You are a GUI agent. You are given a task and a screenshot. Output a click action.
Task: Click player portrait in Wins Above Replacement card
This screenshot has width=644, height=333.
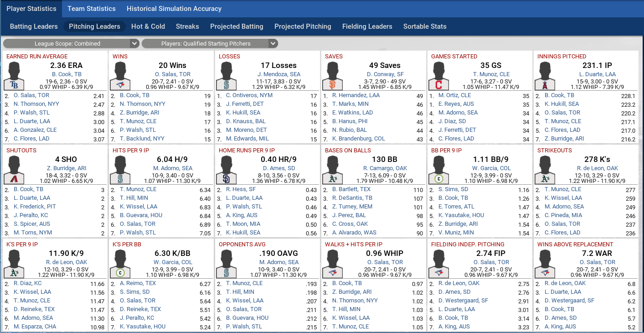tap(545, 264)
